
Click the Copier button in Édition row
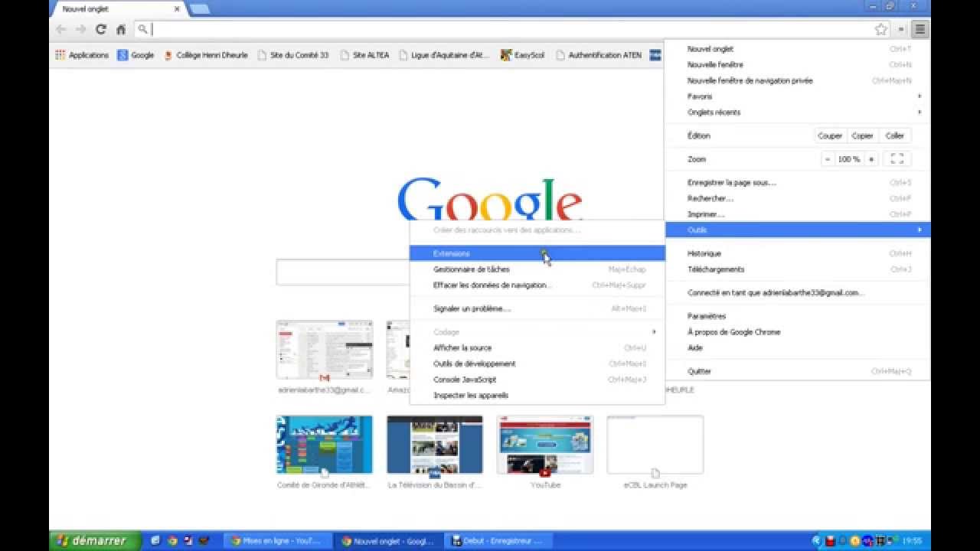(863, 135)
